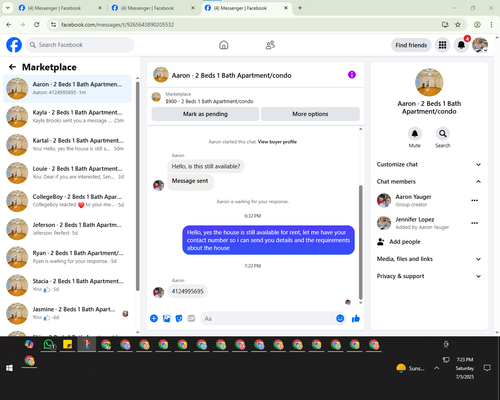Click Aaron's phone number message 4124995695
Screen dimensions: 500x400
point(187,291)
